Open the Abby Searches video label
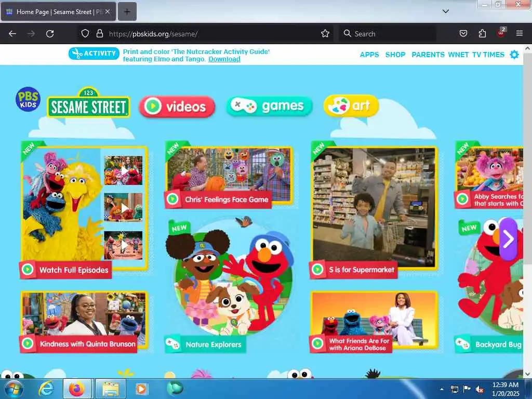 [497, 200]
